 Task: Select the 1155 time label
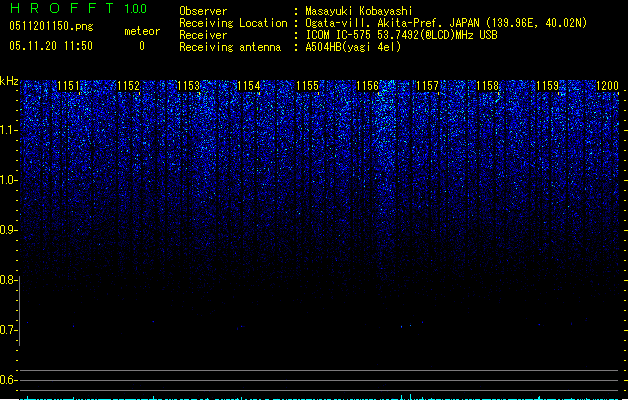tap(307, 86)
